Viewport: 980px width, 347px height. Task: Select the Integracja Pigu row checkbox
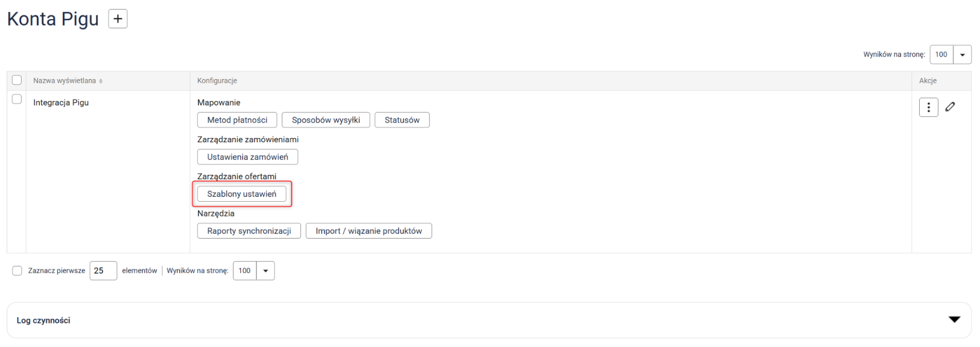[x=17, y=99]
